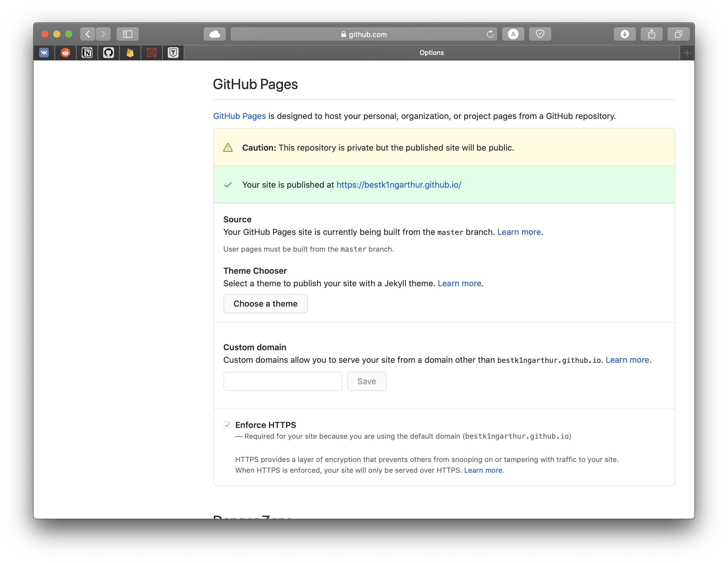Reload the page with refresh icon
Viewport: 728px width, 563px height.
tap(490, 34)
